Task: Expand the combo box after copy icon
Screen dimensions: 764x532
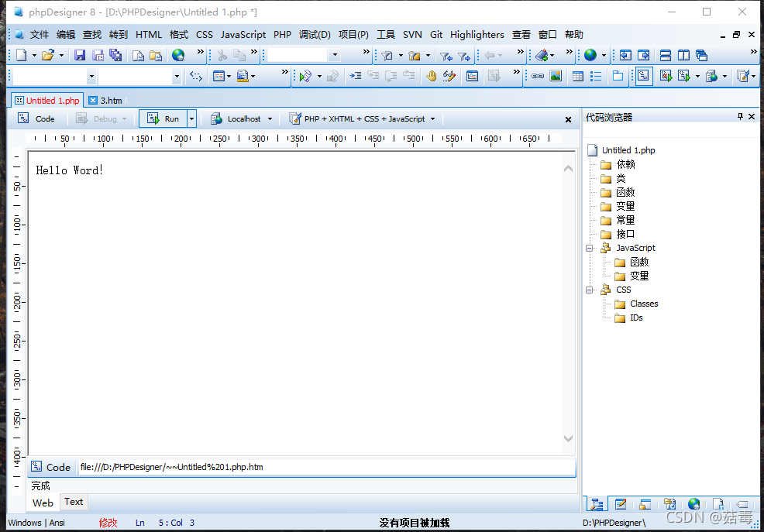Action: coord(335,55)
